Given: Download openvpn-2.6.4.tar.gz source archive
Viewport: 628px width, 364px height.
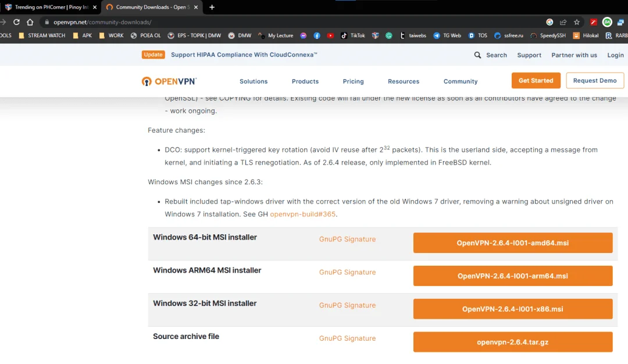Looking at the screenshot, I should (513, 342).
